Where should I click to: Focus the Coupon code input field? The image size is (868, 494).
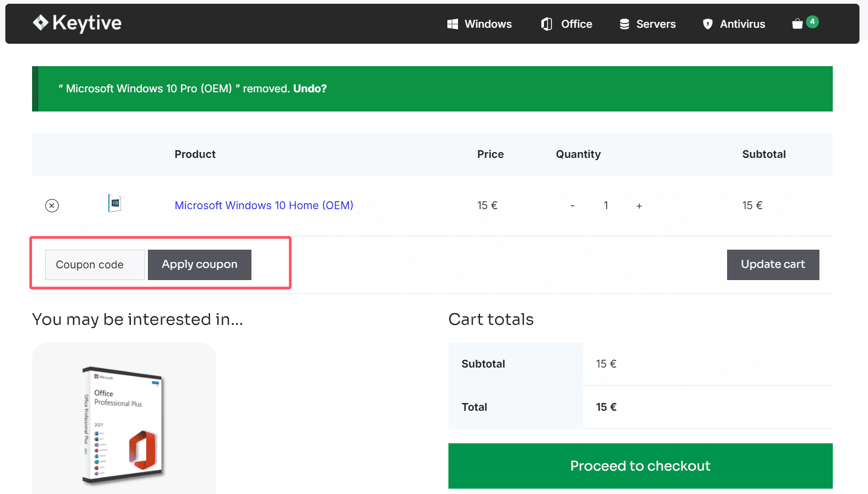point(95,265)
